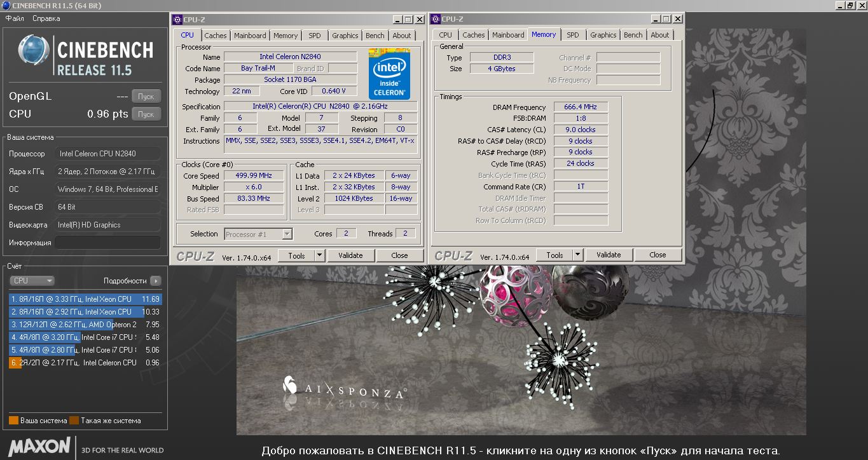The height and width of the screenshot is (460, 868).
Task: Open the Файл menu in Cinebench
Action: [15, 18]
